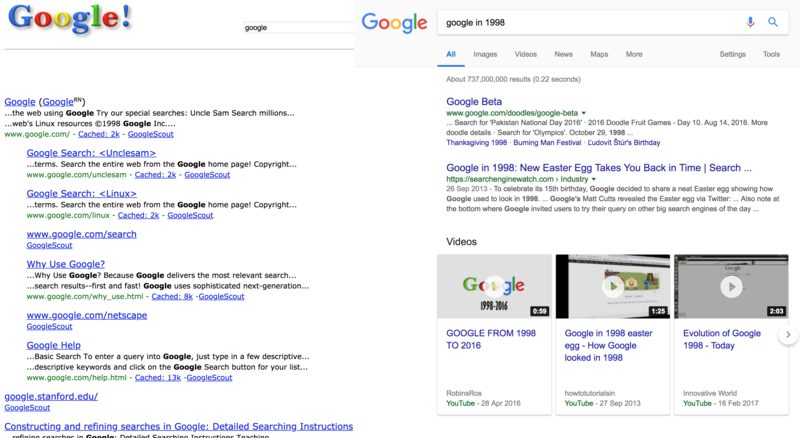This screenshot has width=800, height=438.
Task: Open 'Why Use Google?' link
Action: pyautogui.click(x=66, y=264)
